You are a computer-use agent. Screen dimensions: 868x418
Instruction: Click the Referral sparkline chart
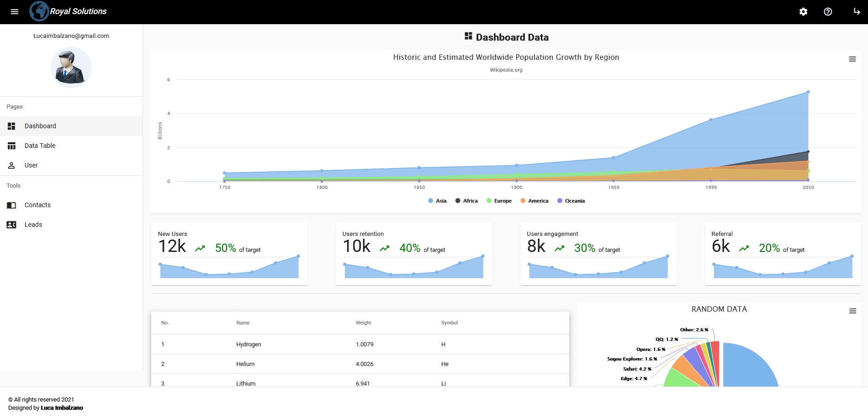point(783,267)
